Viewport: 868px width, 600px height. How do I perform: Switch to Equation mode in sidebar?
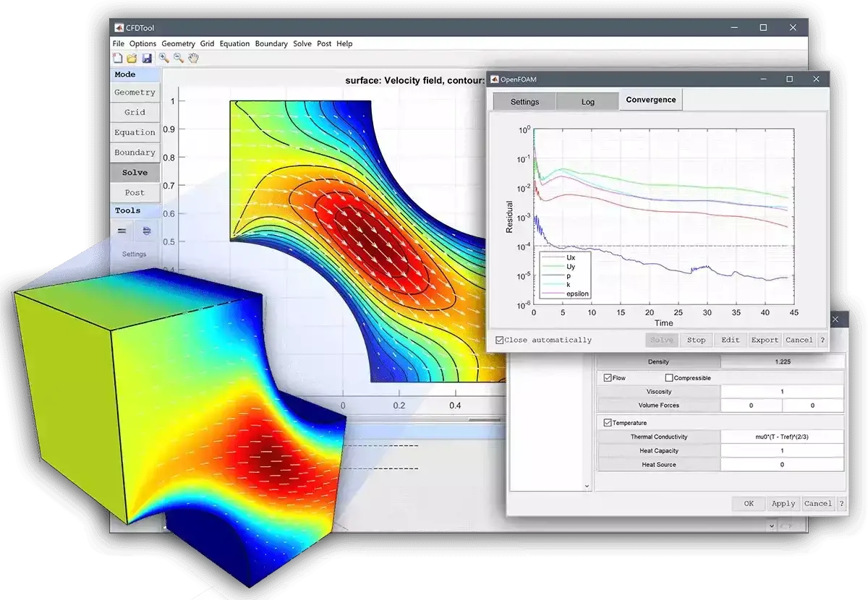[x=135, y=133]
